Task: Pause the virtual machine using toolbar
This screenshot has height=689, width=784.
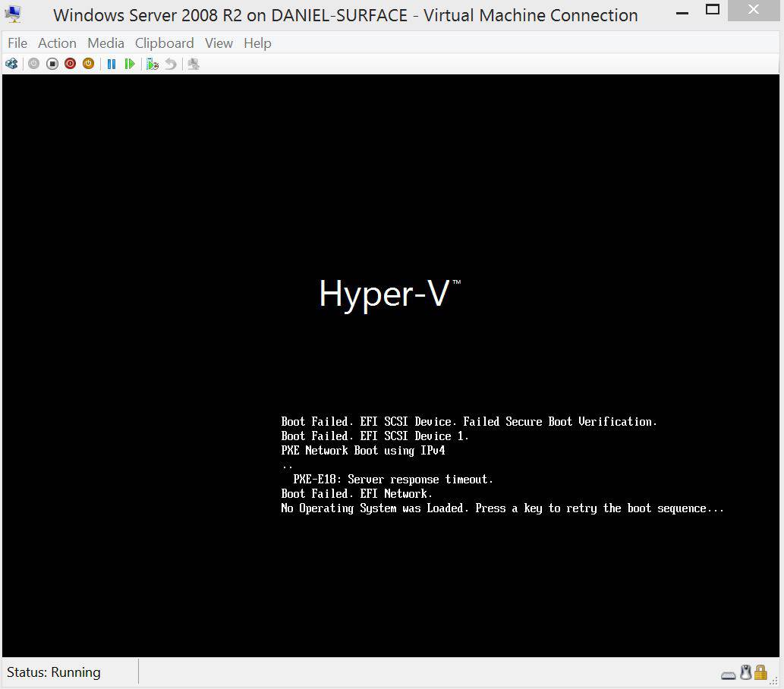Action: 112,64
